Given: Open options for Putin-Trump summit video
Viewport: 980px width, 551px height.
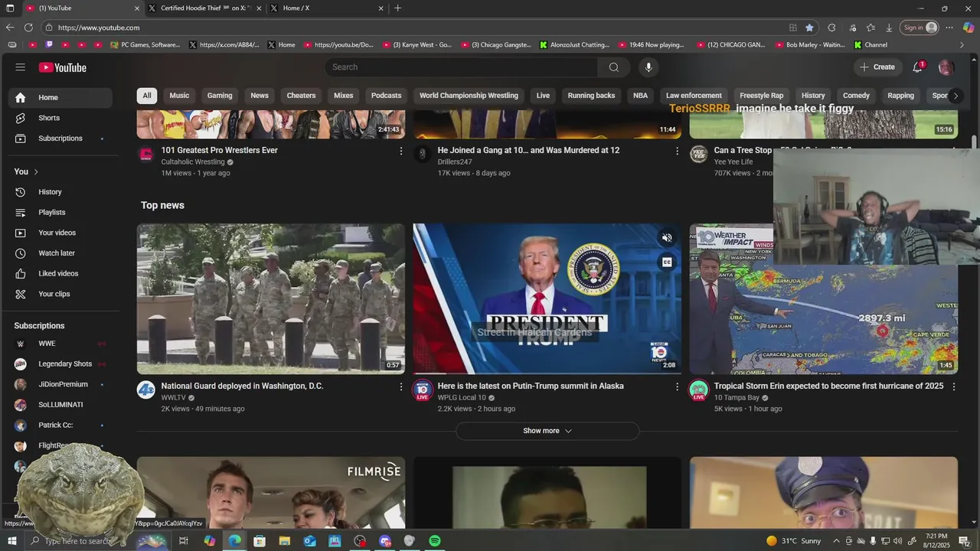Looking at the screenshot, I should 677,387.
